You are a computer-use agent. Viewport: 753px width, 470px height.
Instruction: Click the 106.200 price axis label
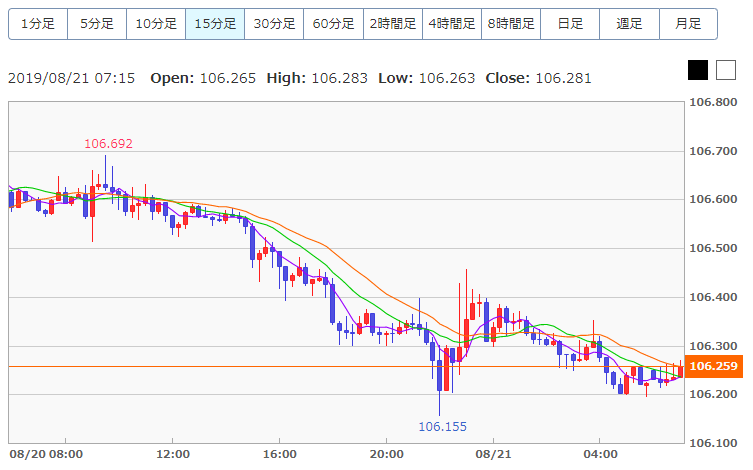[713, 394]
